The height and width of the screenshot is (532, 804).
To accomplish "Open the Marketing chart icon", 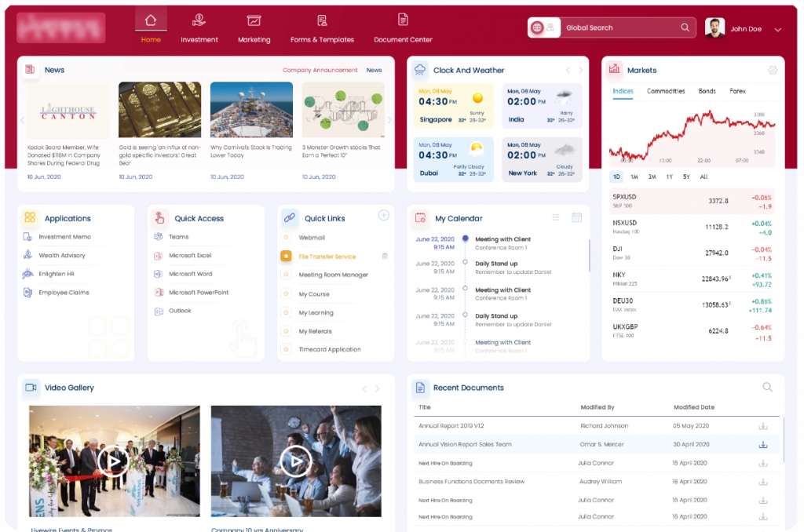I will [254, 20].
